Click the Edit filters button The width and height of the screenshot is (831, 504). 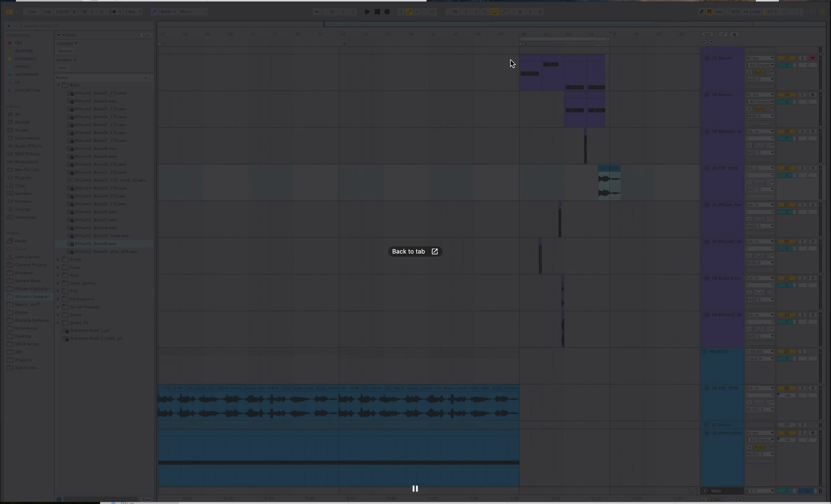(144, 35)
